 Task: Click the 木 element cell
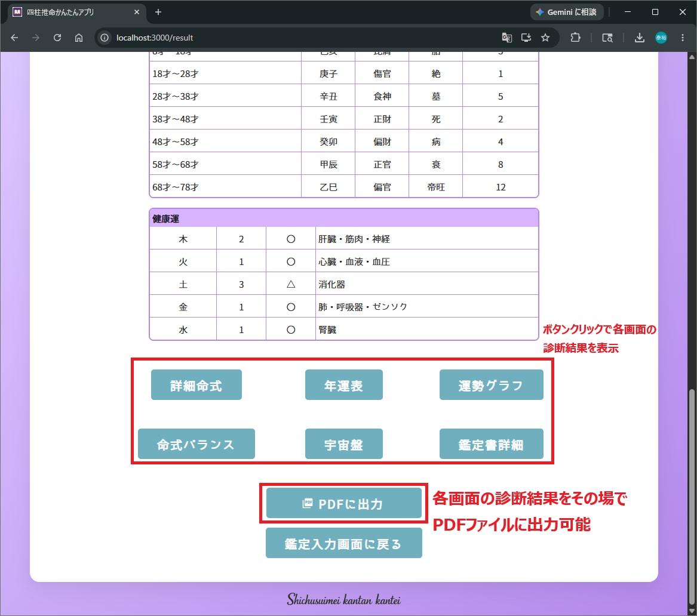[x=183, y=239]
